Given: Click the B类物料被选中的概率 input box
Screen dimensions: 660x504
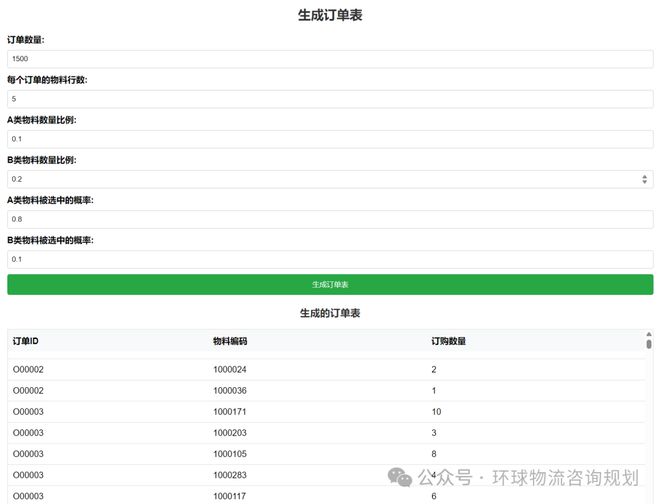Looking at the screenshot, I should [330, 259].
